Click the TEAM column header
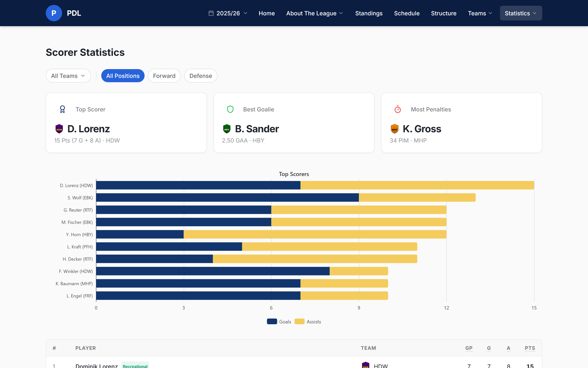The width and height of the screenshot is (588, 368). (368, 348)
